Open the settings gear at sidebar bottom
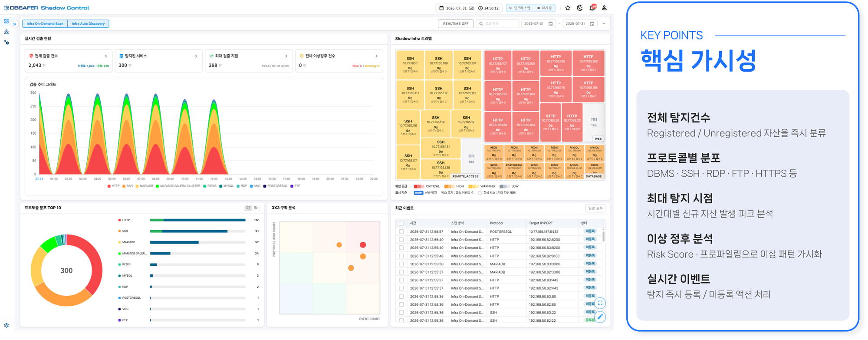The width and height of the screenshot is (868, 340). coord(7,325)
